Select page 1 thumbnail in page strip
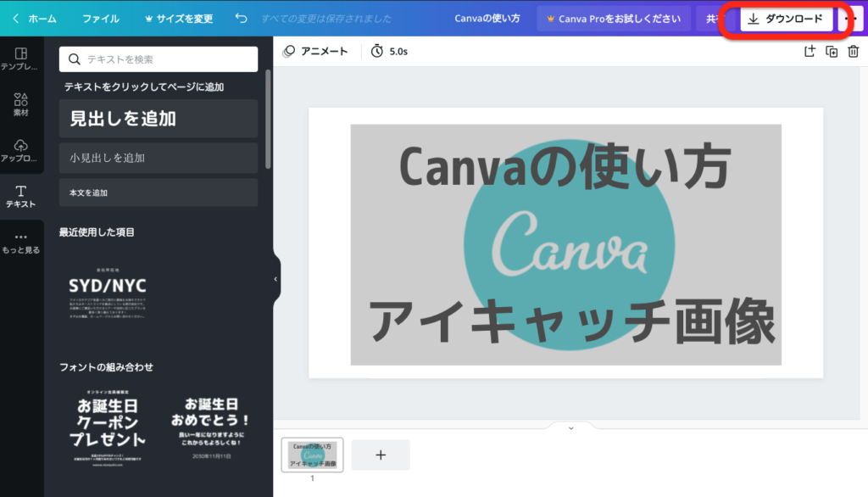Screen dimensions: 868x497 click(x=312, y=455)
